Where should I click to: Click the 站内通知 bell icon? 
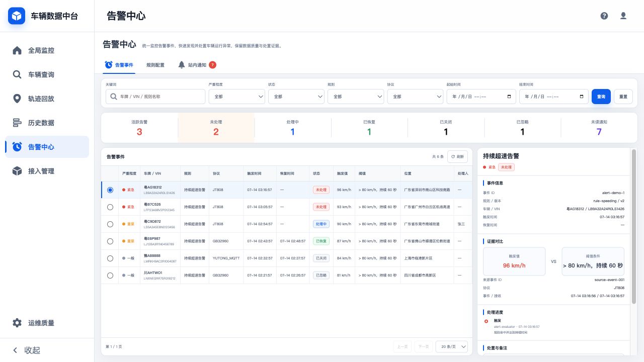(x=182, y=65)
